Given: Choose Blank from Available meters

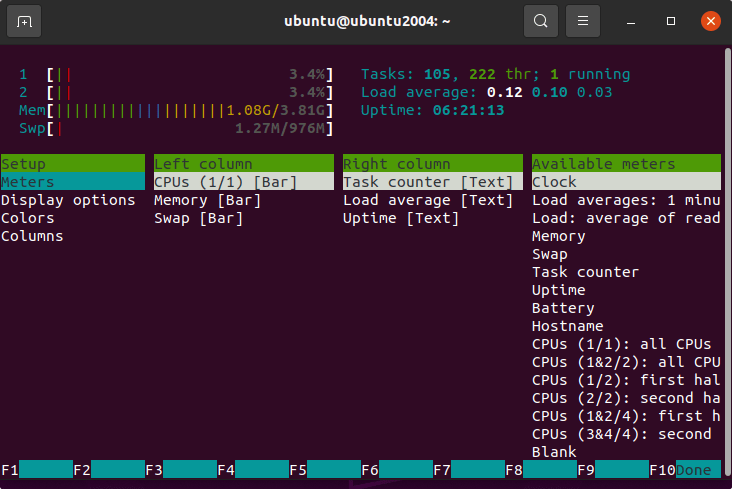Looking at the screenshot, I should tap(554, 452).
